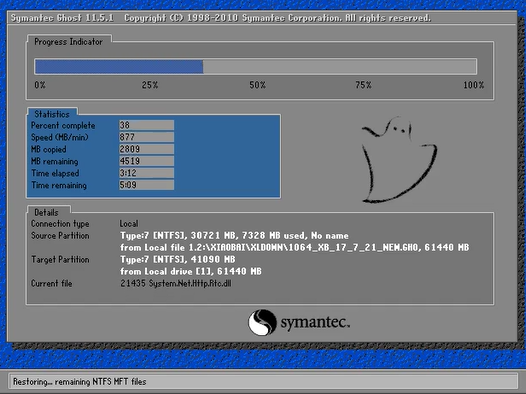Click the Time remaining label
This screenshot has height=394, width=526.
click(59, 185)
